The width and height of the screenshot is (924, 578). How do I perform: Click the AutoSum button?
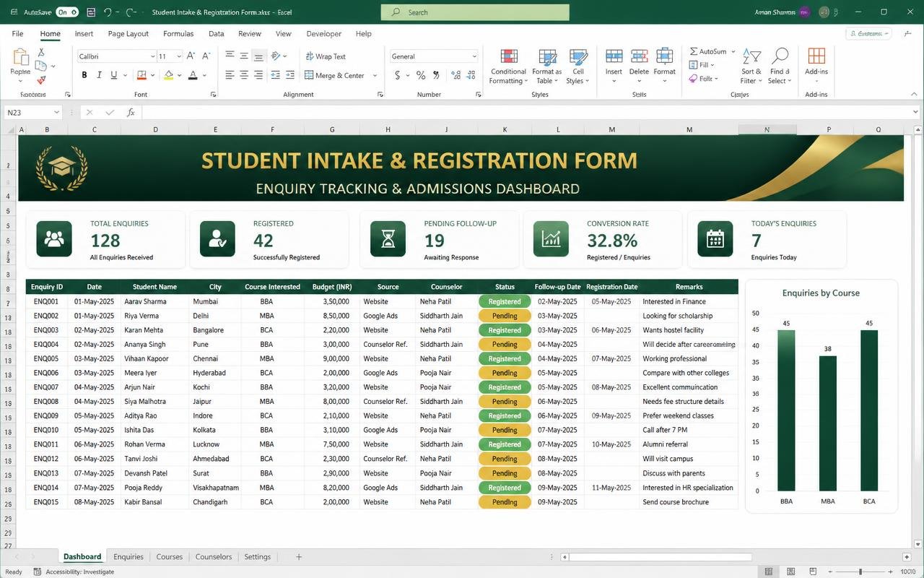pyautogui.click(x=707, y=51)
